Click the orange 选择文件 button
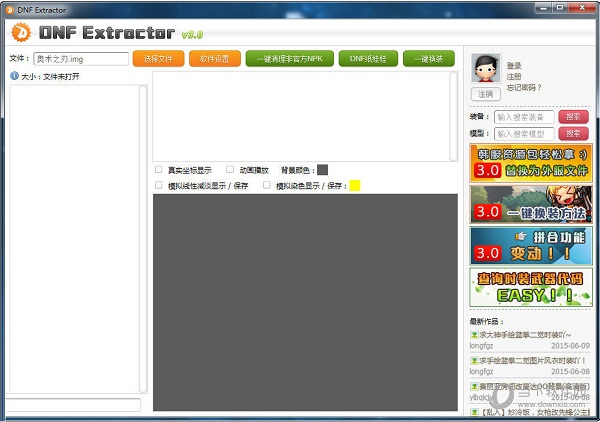The width and height of the screenshot is (600, 422). pos(159,59)
